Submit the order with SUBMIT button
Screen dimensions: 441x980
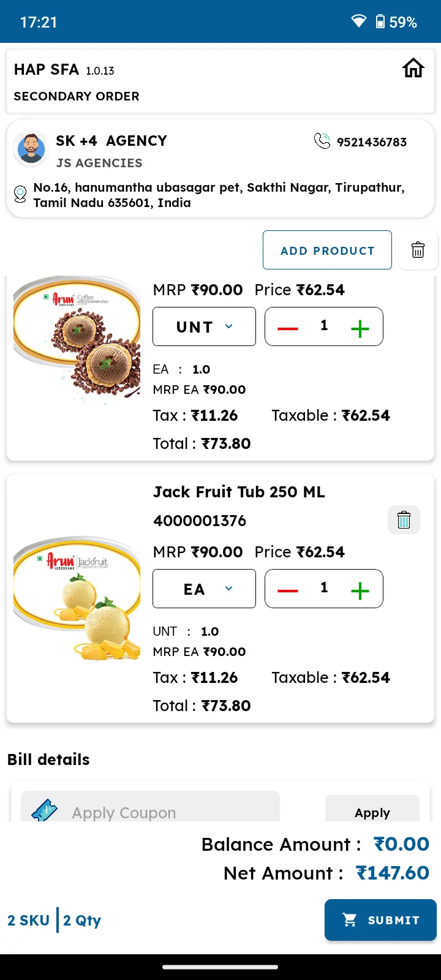(x=380, y=920)
